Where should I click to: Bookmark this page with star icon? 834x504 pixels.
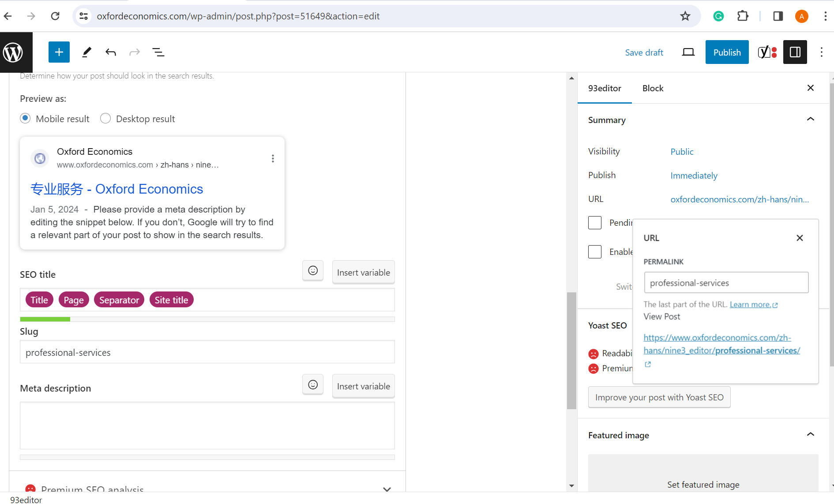pos(685,16)
